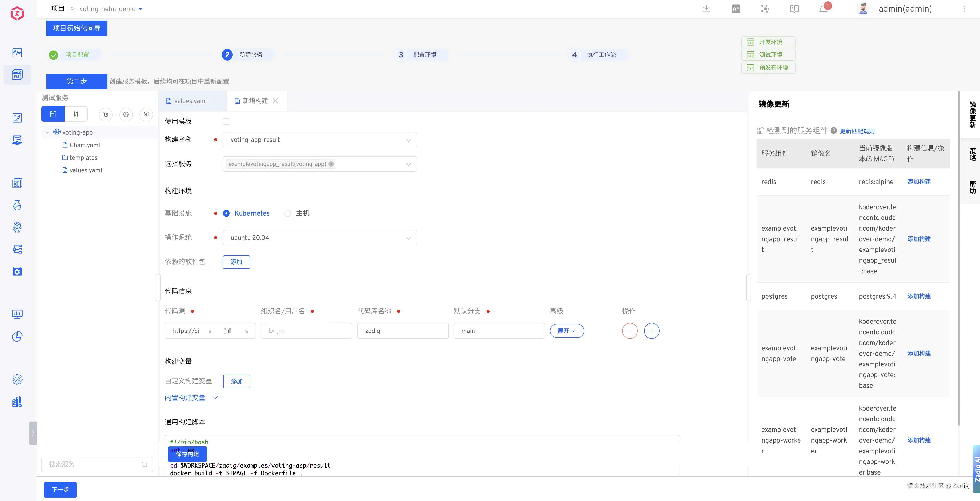Open the 选择服务 dropdown
The height and width of the screenshot is (501, 980).
pyautogui.click(x=319, y=164)
